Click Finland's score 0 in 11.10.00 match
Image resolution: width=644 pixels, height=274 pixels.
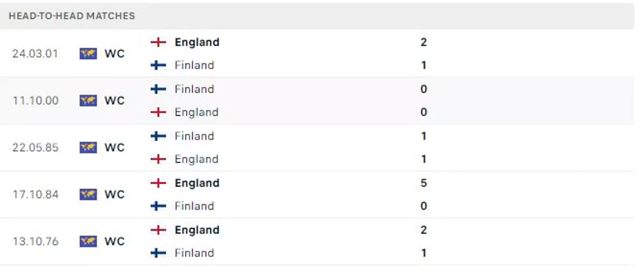click(x=423, y=89)
